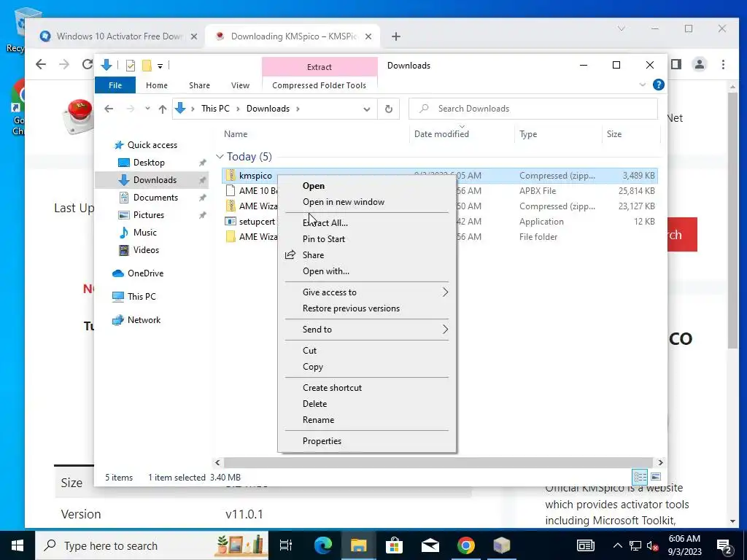Select This PC in the navigation pane
Screen dimensions: 747x560
141,296
